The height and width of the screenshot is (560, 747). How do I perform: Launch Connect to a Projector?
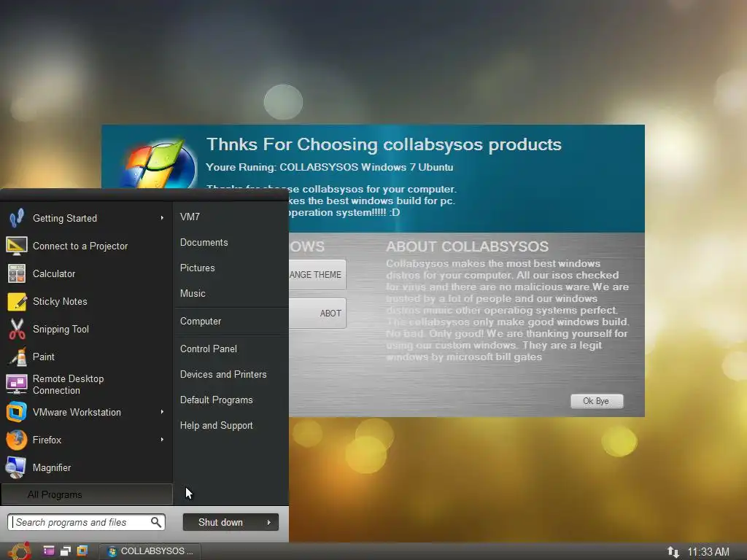click(86, 246)
